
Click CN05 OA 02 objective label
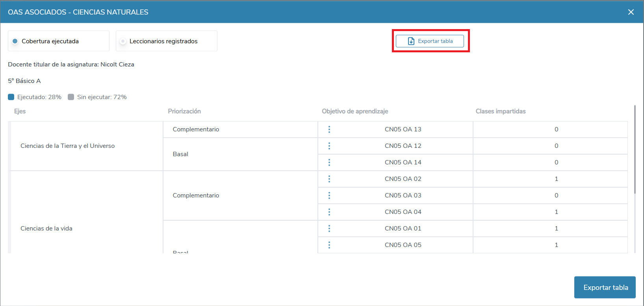[403, 179]
